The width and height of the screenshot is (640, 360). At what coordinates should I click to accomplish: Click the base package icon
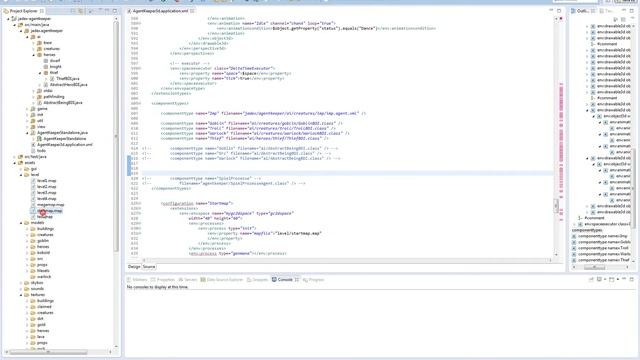tap(40, 43)
